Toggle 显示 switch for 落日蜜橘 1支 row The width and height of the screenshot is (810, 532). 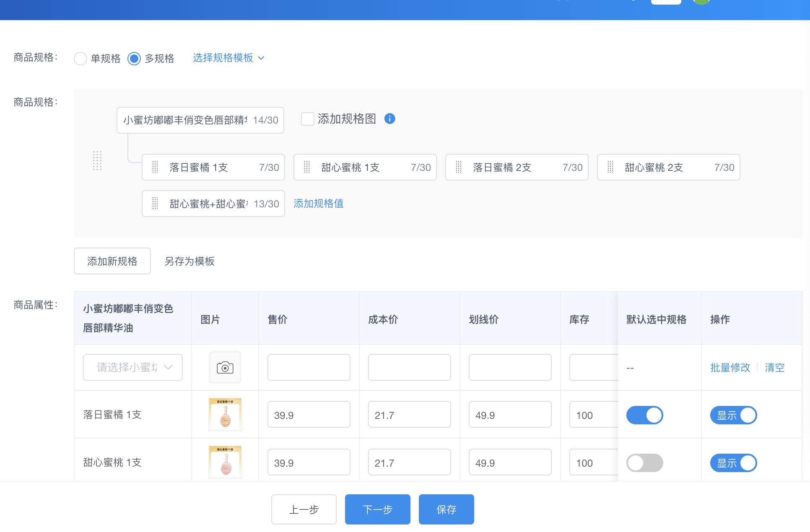733,415
